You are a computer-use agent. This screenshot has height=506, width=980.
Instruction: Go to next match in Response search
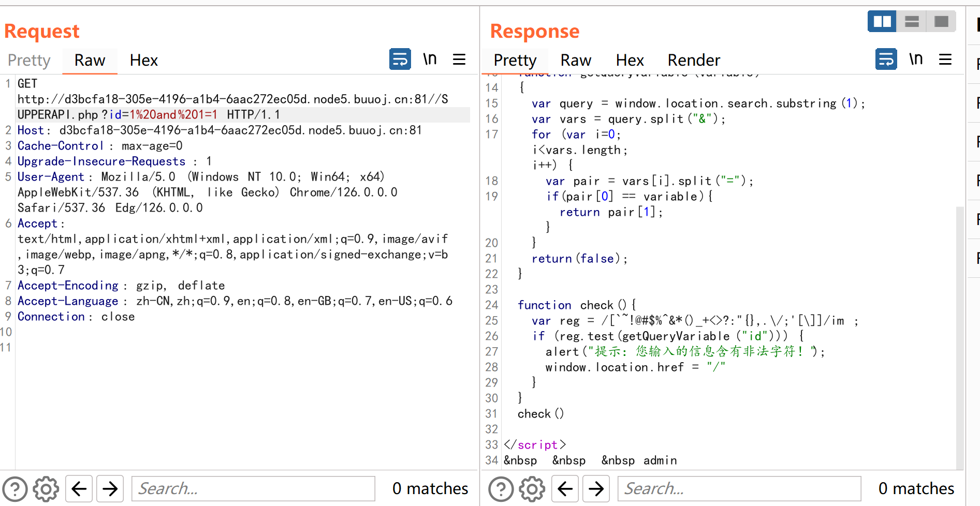point(596,488)
